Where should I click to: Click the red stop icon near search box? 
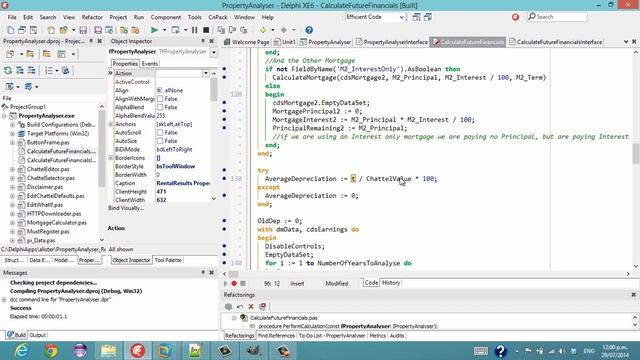tap(516, 17)
